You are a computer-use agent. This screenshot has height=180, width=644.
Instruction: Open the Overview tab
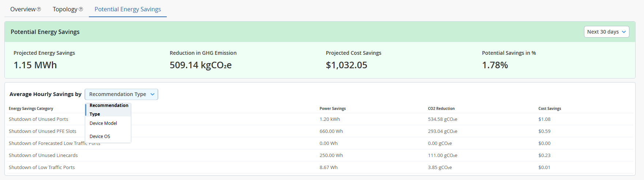click(x=23, y=9)
